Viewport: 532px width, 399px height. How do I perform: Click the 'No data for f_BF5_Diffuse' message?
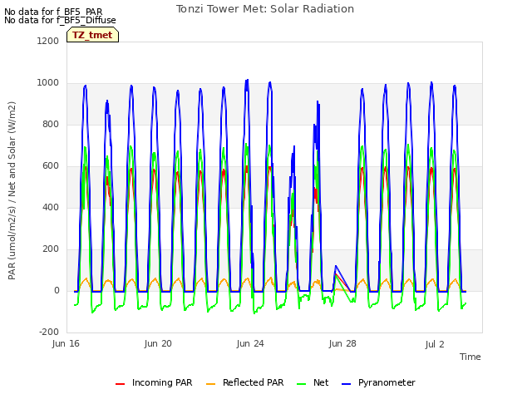pyautogui.click(x=60, y=20)
